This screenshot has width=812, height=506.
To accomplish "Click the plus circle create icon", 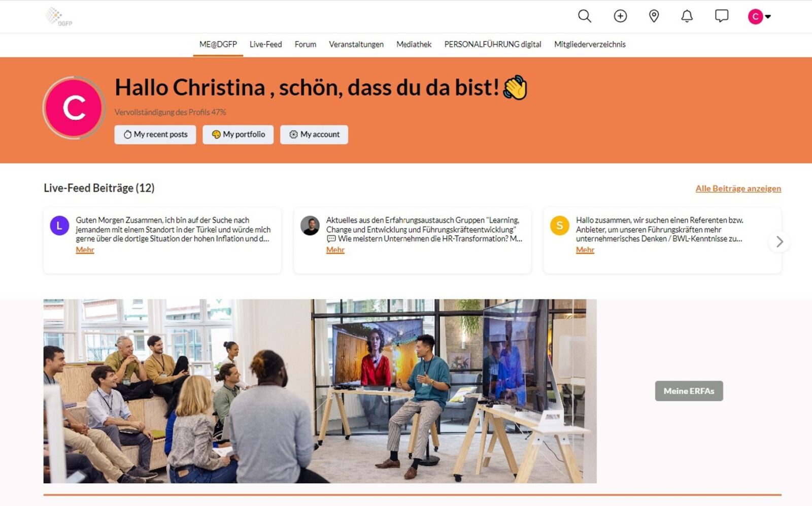I will click(620, 16).
